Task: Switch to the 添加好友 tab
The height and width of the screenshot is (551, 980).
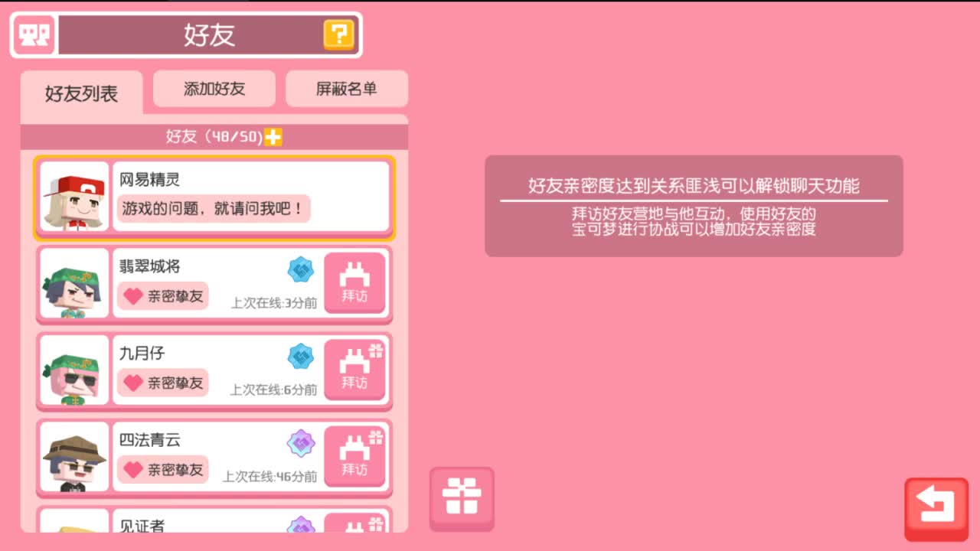Action: 214,89
